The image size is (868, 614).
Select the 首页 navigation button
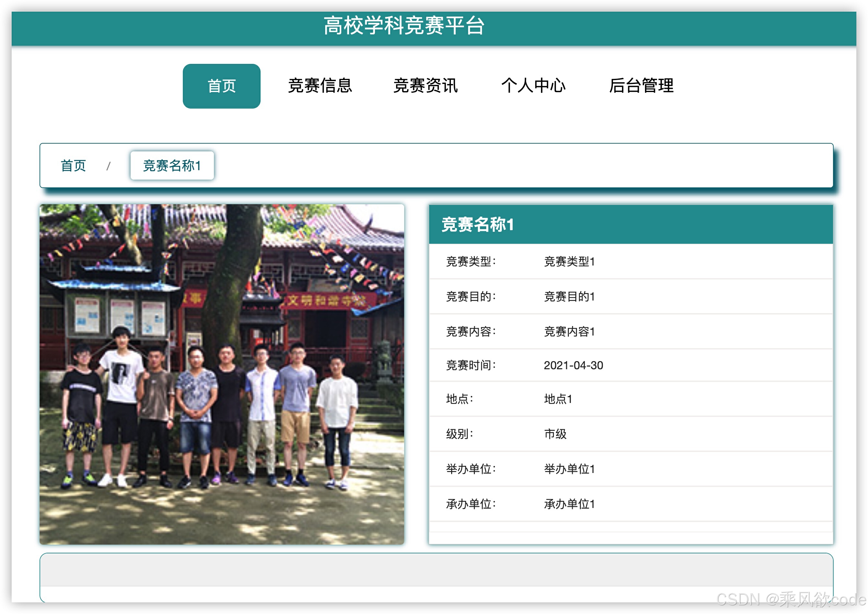coord(221,86)
